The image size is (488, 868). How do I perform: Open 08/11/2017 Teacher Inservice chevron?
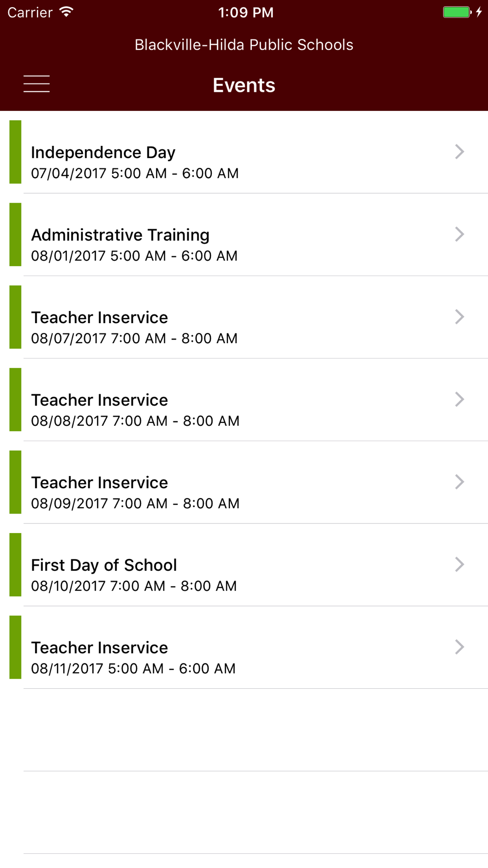click(x=459, y=647)
